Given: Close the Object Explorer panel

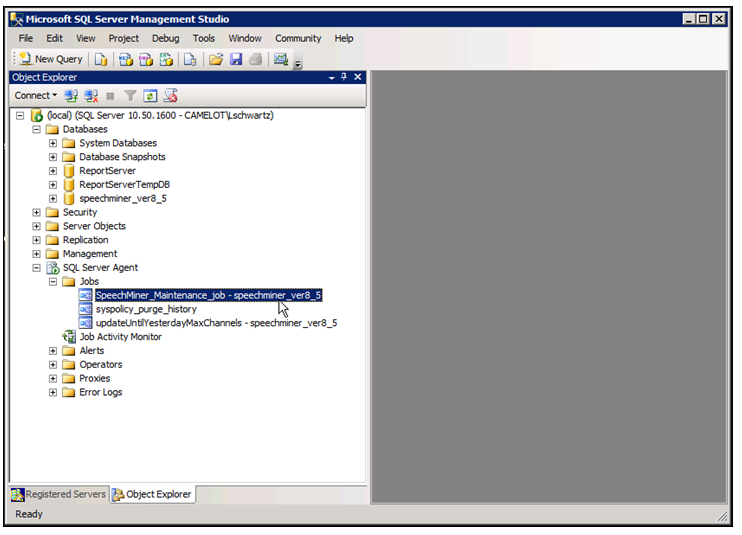Looking at the screenshot, I should (x=358, y=77).
